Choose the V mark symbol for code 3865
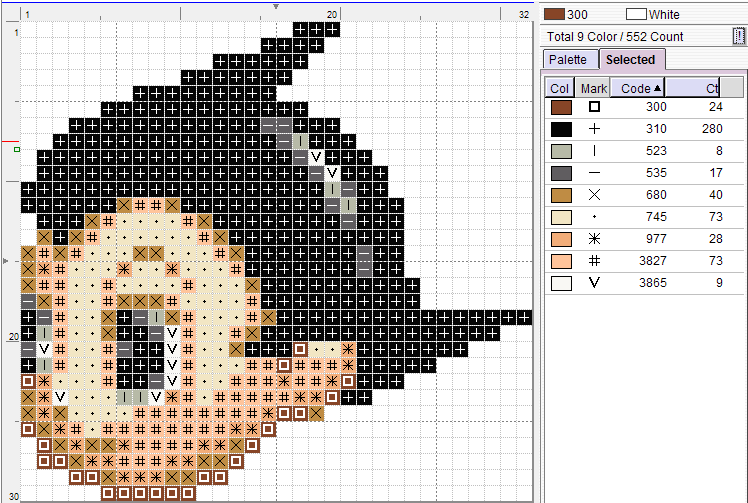Viewport: 748px width, 503px height. point(594,283)
